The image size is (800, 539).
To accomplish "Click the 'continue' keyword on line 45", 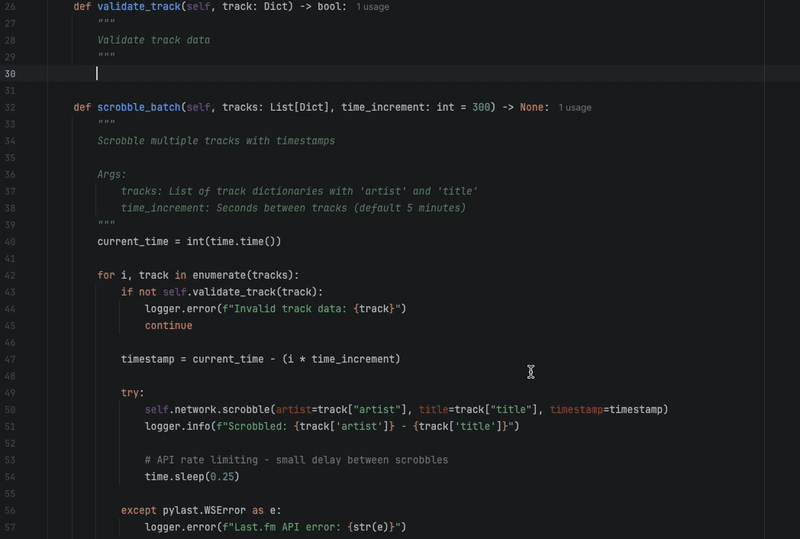I will pos(168,326).
